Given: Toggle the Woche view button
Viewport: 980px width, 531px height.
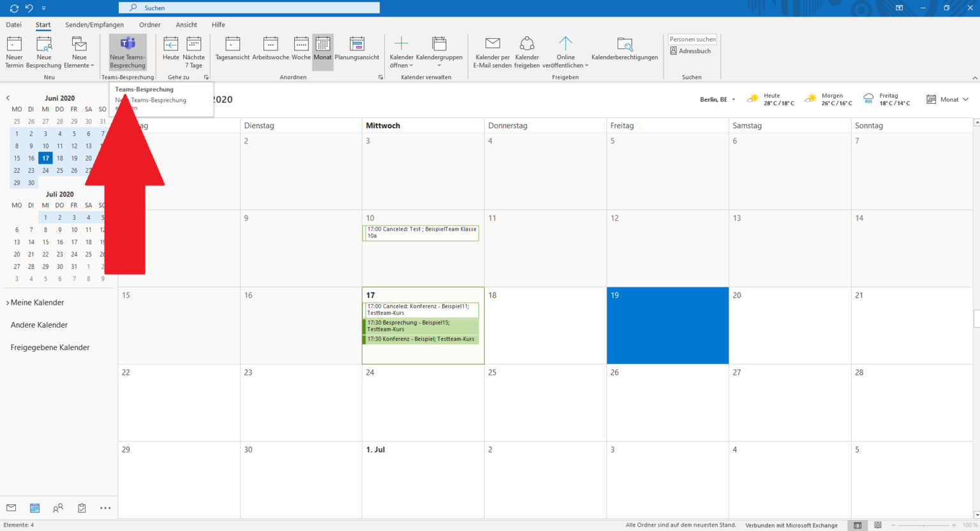Looking at the screenshot, I should tap(301, 50).
